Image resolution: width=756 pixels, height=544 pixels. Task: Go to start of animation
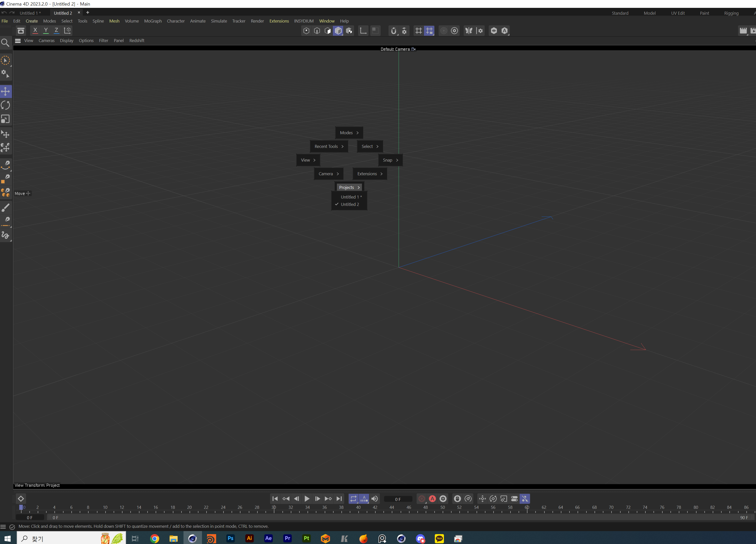tap(275, 499)
